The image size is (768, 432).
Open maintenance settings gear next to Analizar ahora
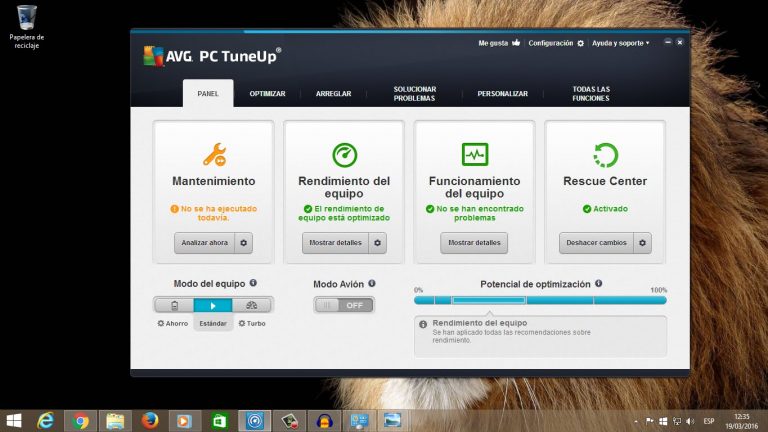pyautogui.click(x=243, y=243)
